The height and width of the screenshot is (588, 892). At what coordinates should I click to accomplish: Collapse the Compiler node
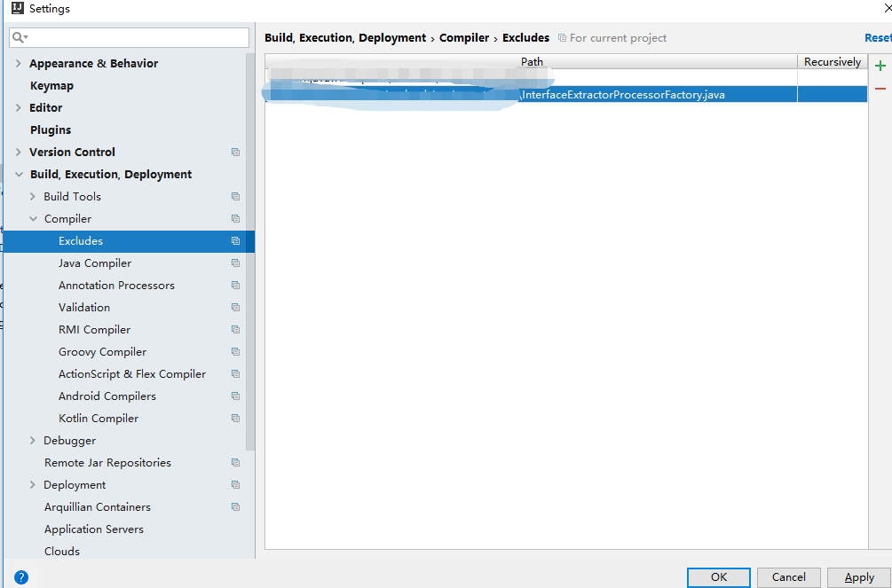tap(33, 219)
